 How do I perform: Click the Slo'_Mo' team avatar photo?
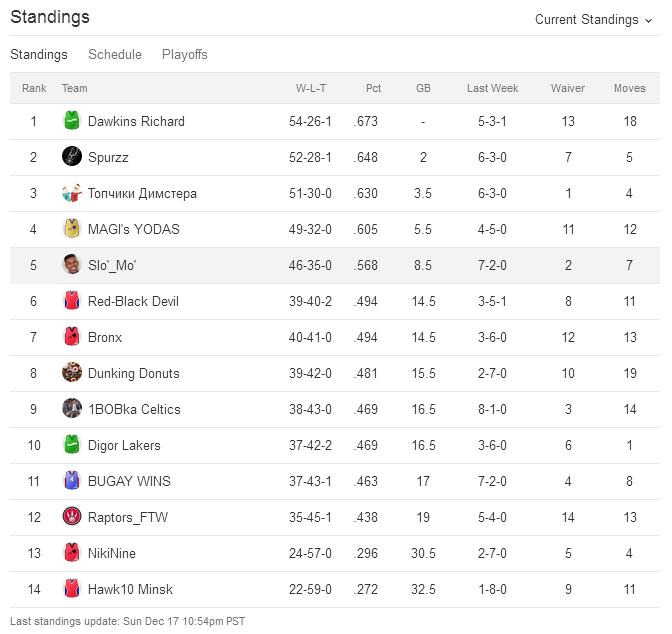(71, 265)
